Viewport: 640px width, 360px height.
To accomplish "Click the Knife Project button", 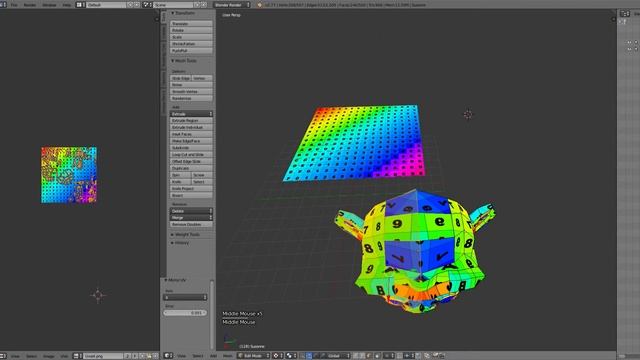I will click(191, 189).
